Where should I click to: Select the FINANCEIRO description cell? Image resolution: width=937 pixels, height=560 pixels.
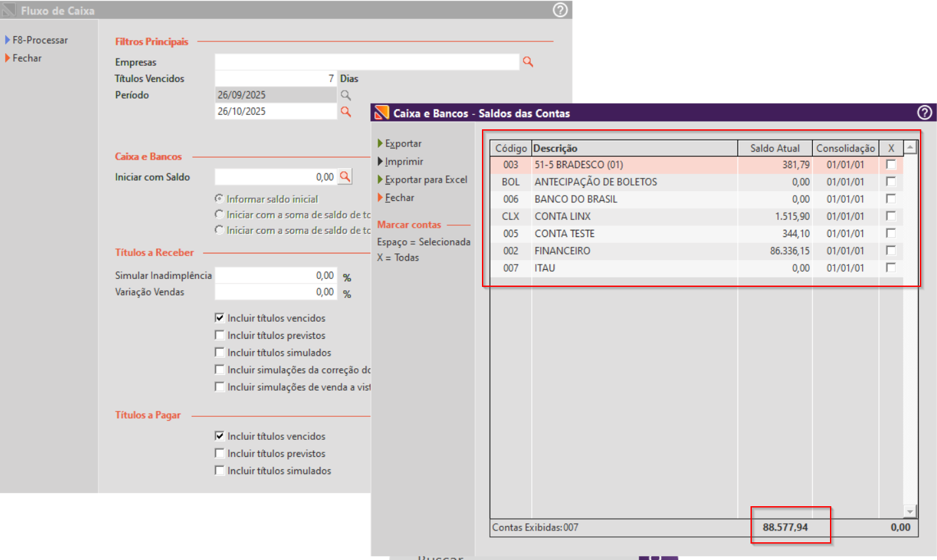click(x=634, y=251)
